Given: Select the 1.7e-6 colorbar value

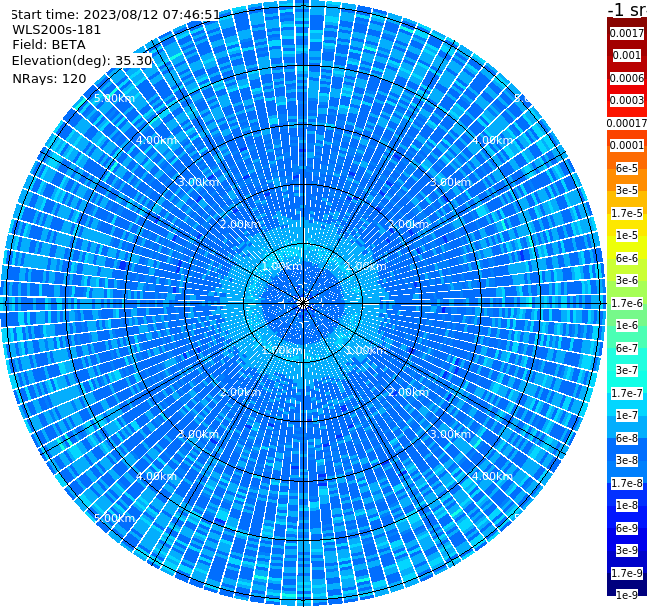Looking at the screenshot, I should pyautogui.click(x=627, y=303).
